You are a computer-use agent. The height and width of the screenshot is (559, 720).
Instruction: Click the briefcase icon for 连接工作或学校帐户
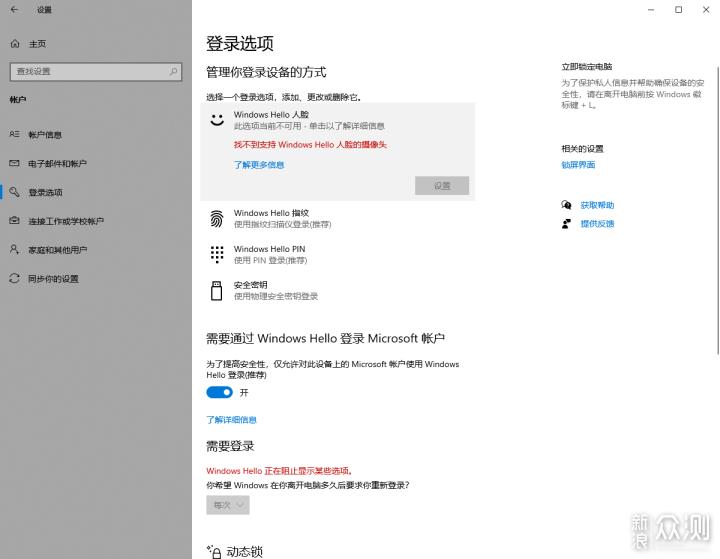click(x=14, y=220)
